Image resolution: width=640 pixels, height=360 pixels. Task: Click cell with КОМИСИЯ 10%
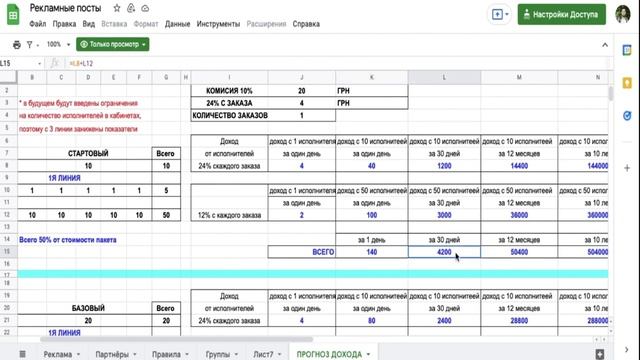(x=229, y=91)
